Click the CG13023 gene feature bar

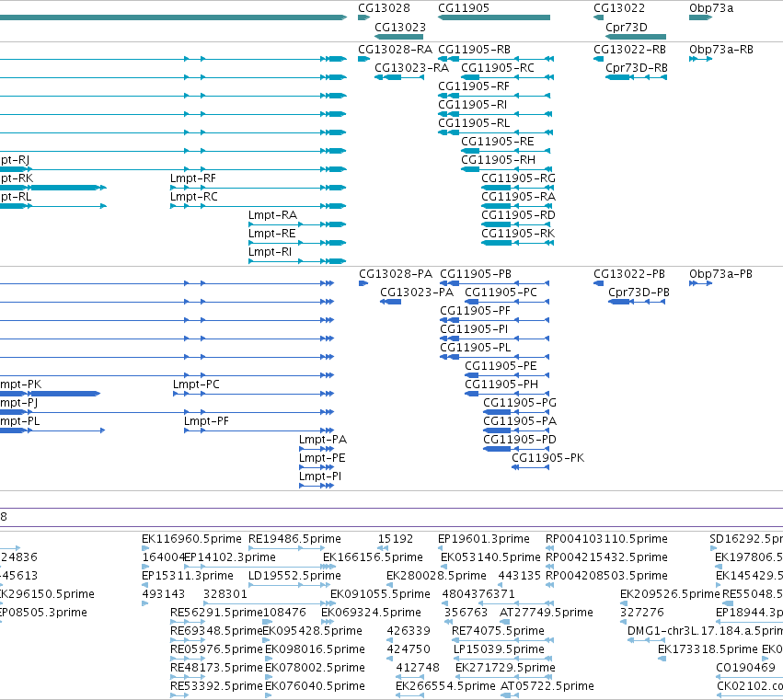(x=399, y=37)
